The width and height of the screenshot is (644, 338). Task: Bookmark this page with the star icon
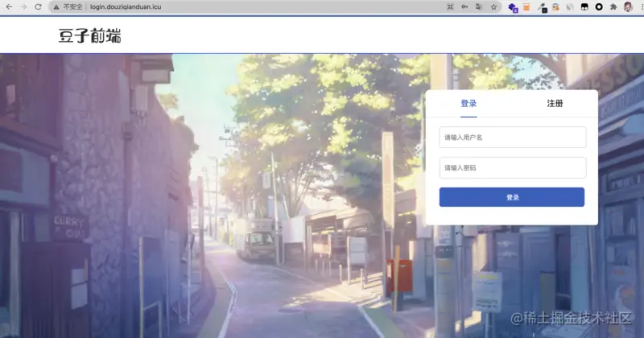493,7
